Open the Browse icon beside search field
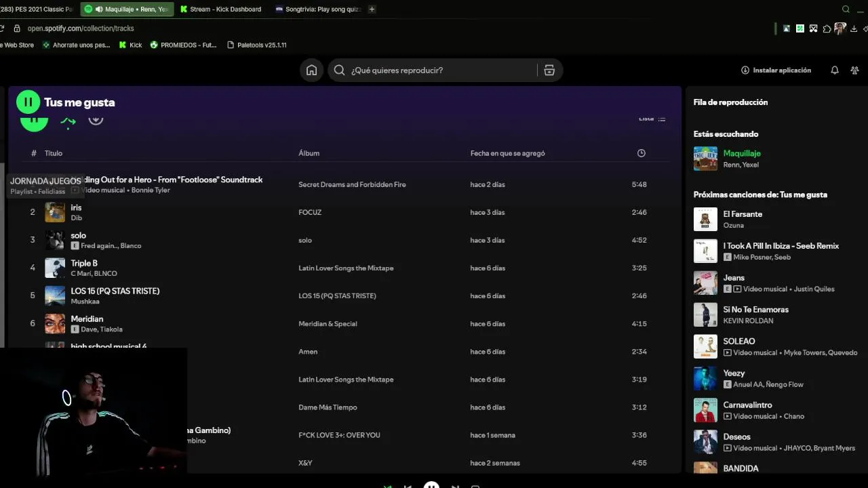This screenshot has width=868, height=488. point(549,70)
